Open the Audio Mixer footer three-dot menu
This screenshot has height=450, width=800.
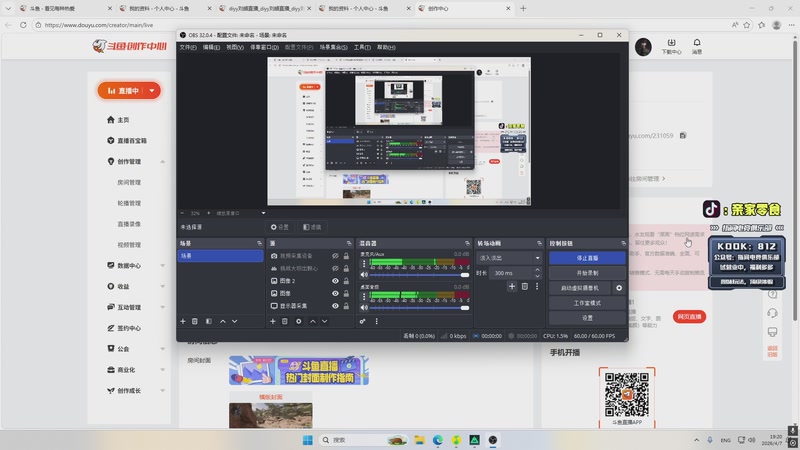click(377, 321)
